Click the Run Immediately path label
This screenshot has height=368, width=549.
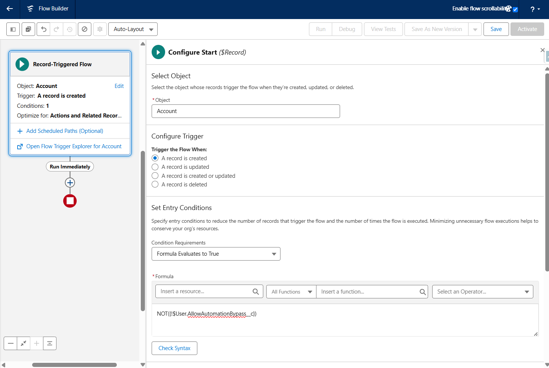click(x=70, y=167)
